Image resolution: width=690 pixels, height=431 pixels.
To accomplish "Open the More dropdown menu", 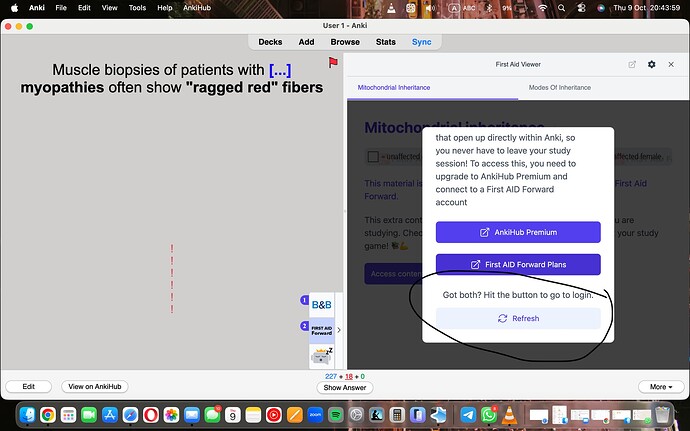I will 661,386.
